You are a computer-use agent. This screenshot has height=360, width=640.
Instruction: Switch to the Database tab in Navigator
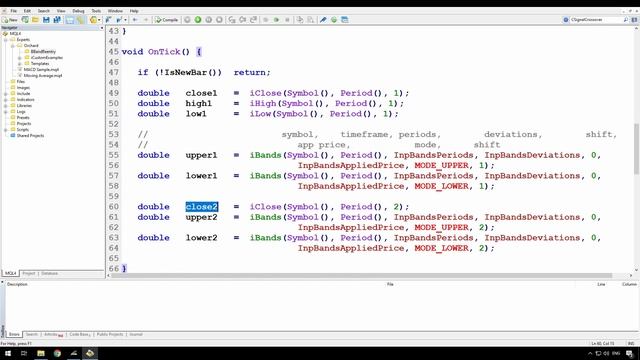[49, 273]
